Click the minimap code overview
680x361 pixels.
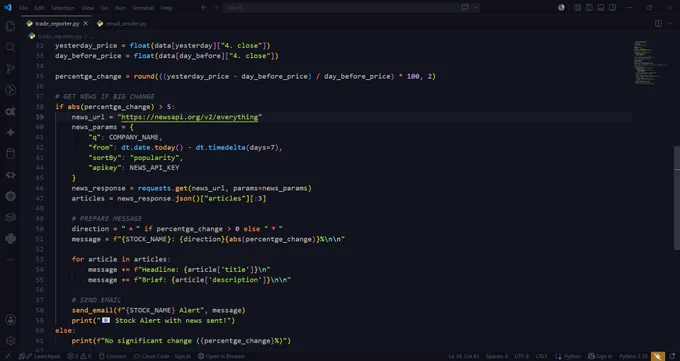click(650, 63)
